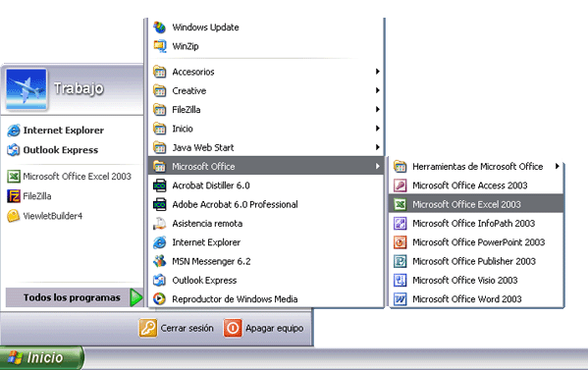The image size is (588, 370).
Task: Click the Trabajo user account picture
Action: point(27,89)
